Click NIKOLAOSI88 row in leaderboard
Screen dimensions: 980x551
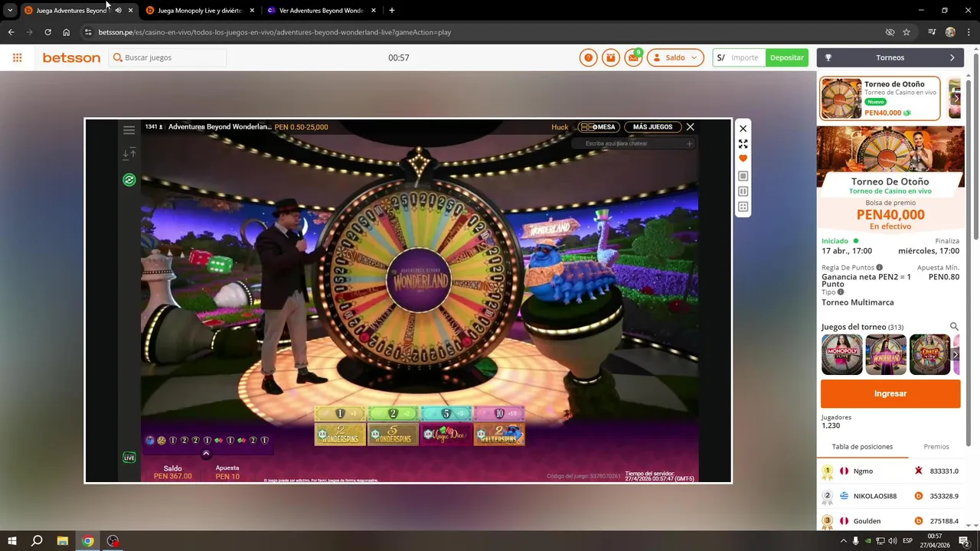(x=890, y=496)
